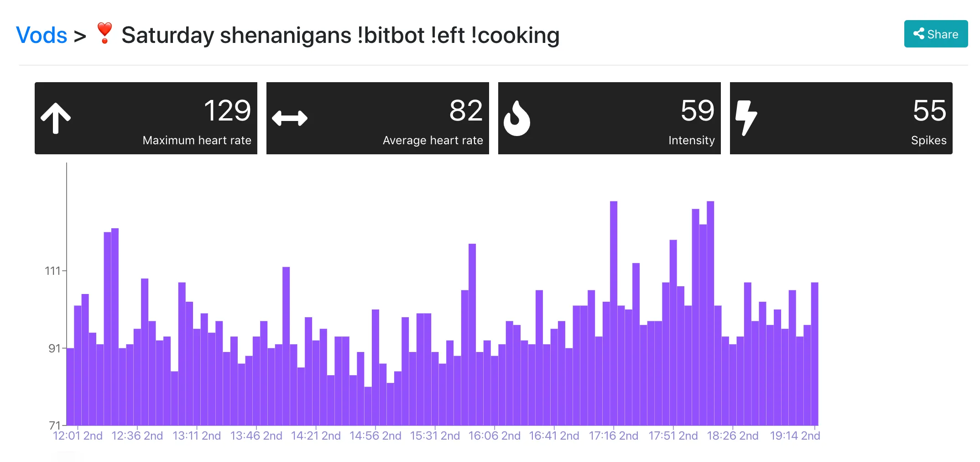Open the Vods breadcrumb link
The image size is (980, 462).
point(42,35)
